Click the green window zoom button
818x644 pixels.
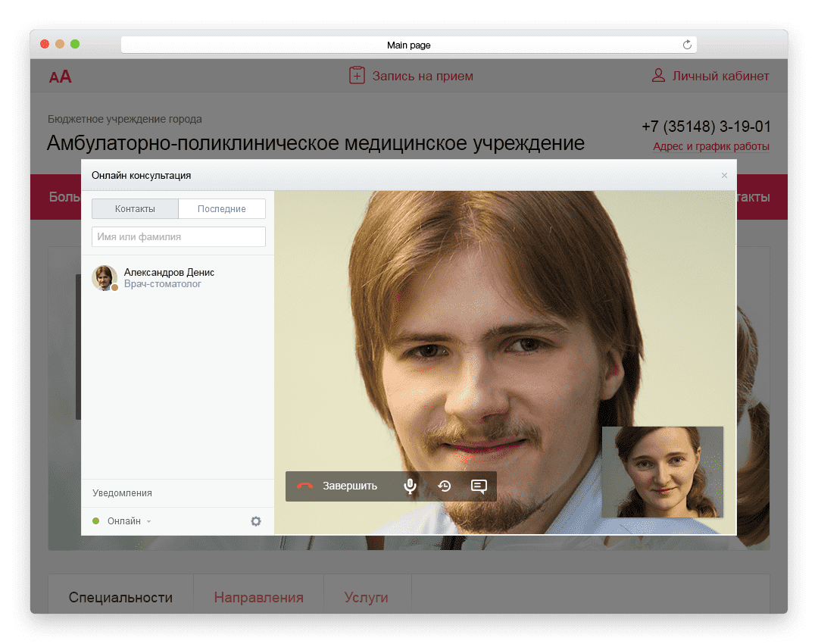coord(75,44)
